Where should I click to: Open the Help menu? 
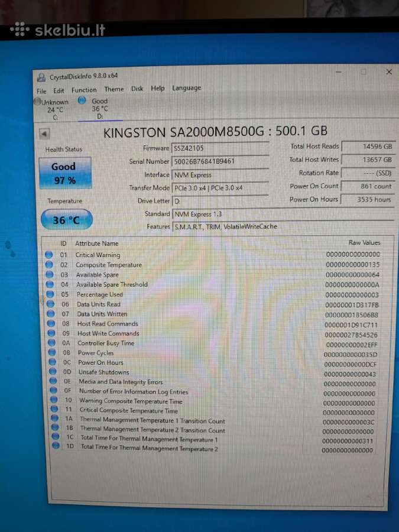point(158,88)
